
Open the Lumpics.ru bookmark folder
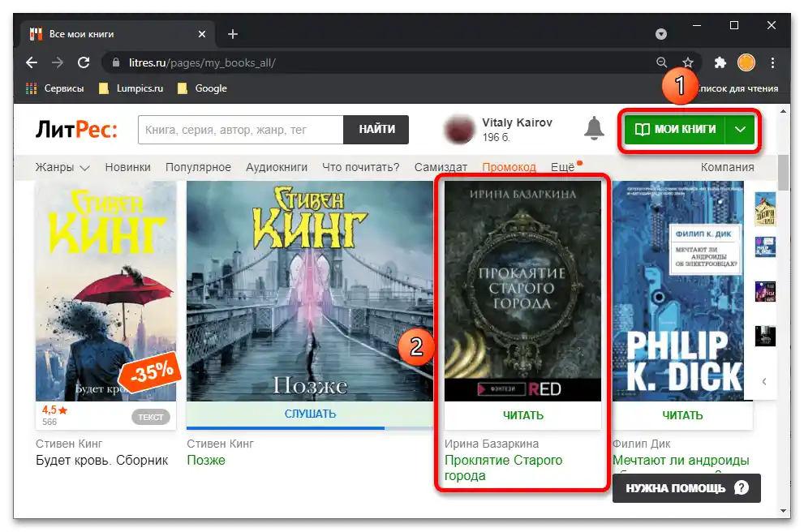[x=131, y=88]
